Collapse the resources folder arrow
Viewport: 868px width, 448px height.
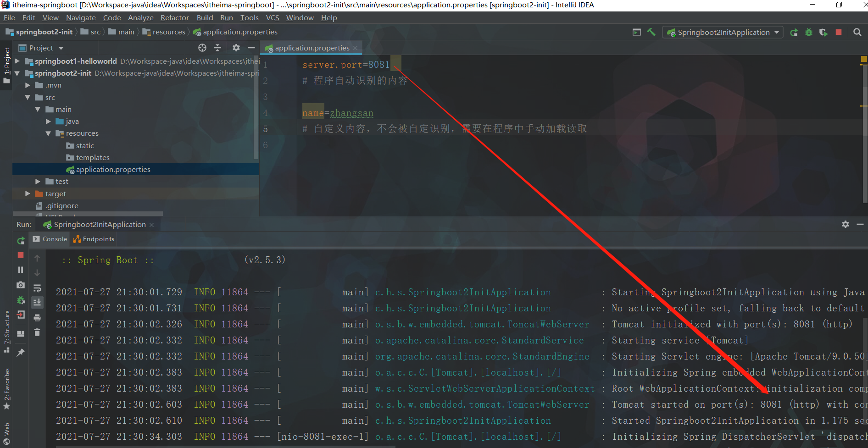(48, 133)
